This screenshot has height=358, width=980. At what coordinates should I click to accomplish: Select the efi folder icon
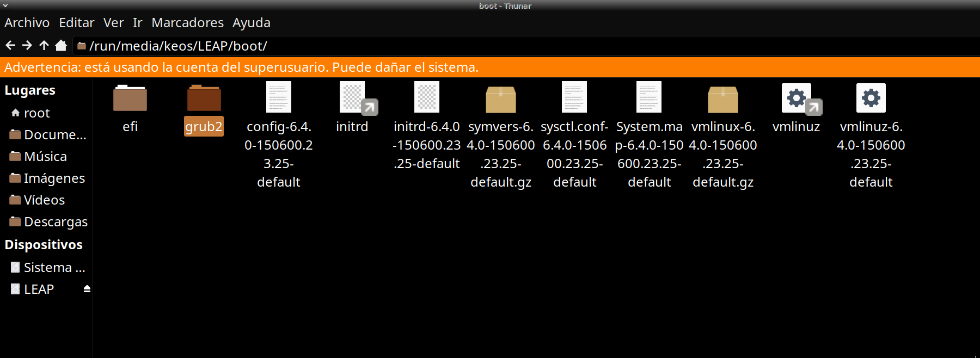(x=130, y=98)
